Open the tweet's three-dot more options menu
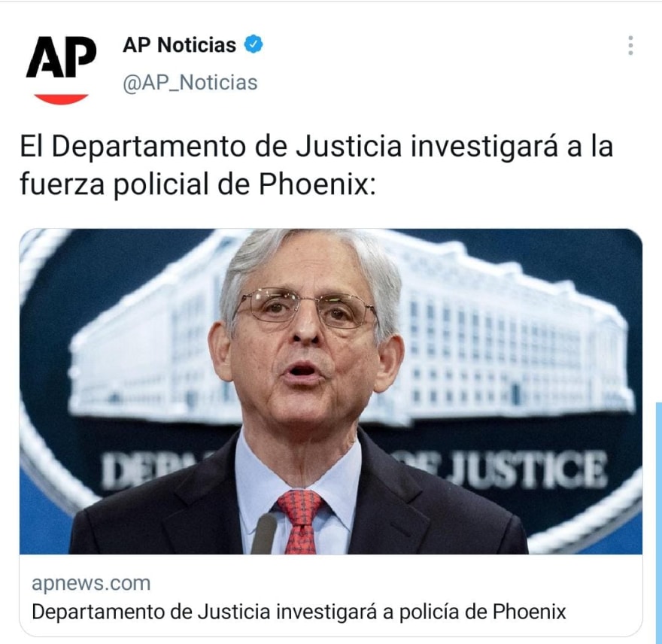This screenshot has height=644, width=662. 630,45
